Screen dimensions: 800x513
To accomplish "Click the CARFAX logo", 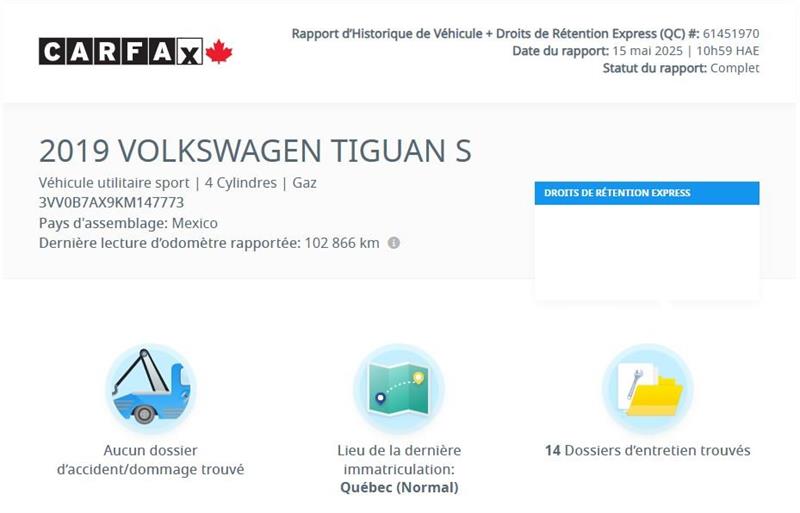I will click(x=135, y=52).
